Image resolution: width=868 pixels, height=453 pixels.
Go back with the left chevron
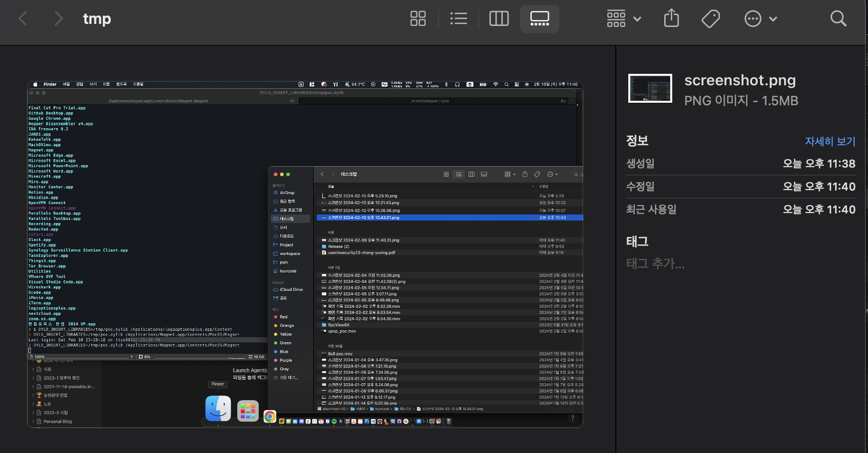(x=23, y=19)
